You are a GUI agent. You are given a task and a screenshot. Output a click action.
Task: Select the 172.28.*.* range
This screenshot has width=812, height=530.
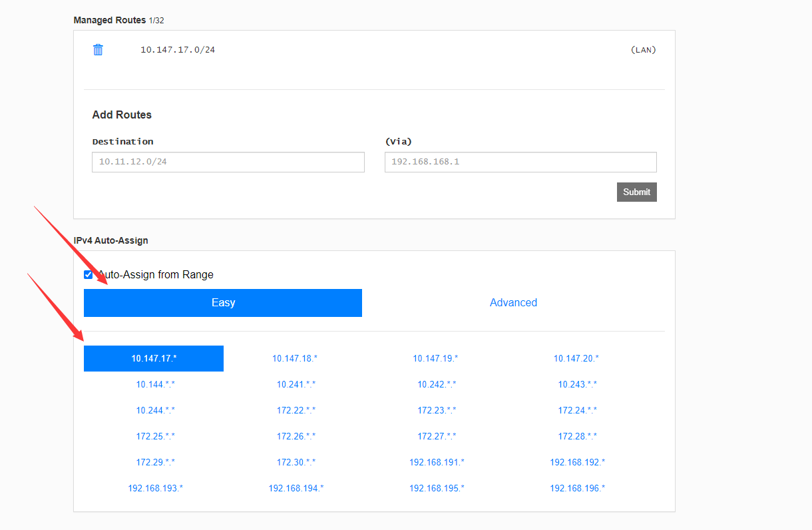(578, 436)
